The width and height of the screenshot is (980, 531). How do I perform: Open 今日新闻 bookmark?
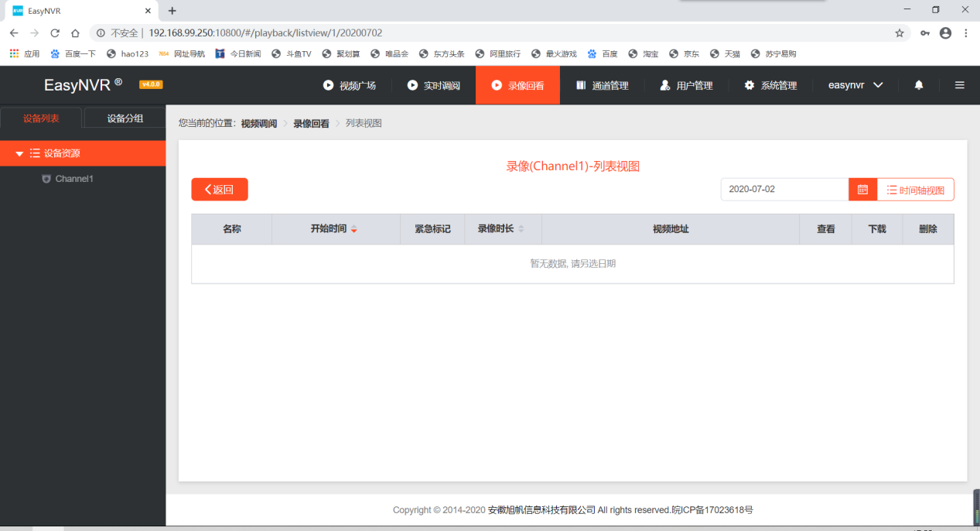[x=238, y=54]
